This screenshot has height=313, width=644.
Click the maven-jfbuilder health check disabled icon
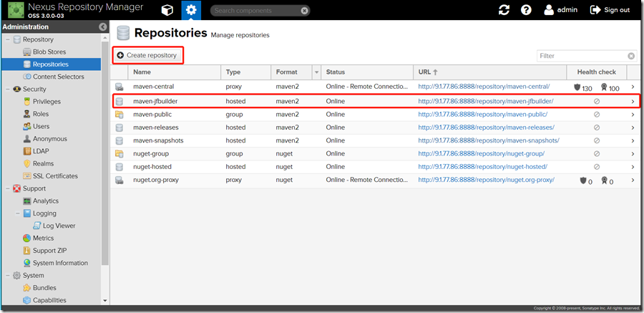click(x=597, y=101)
